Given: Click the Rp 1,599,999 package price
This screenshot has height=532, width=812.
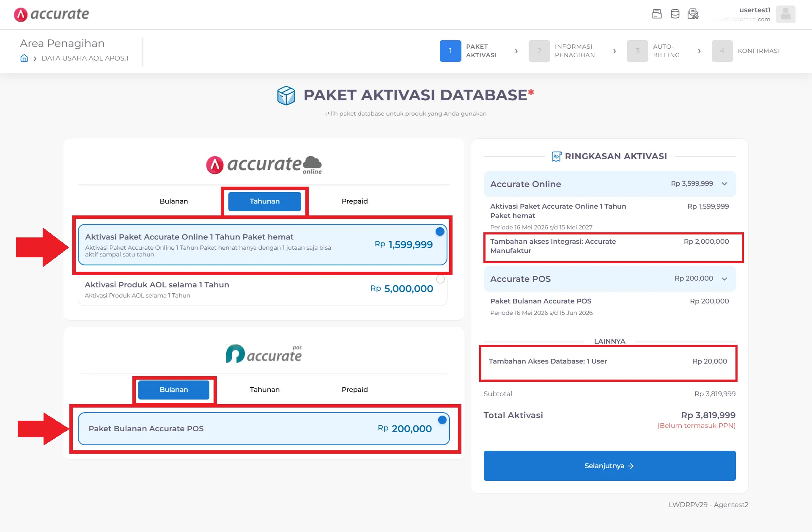Looking at the screenshot, I should 403,245.
